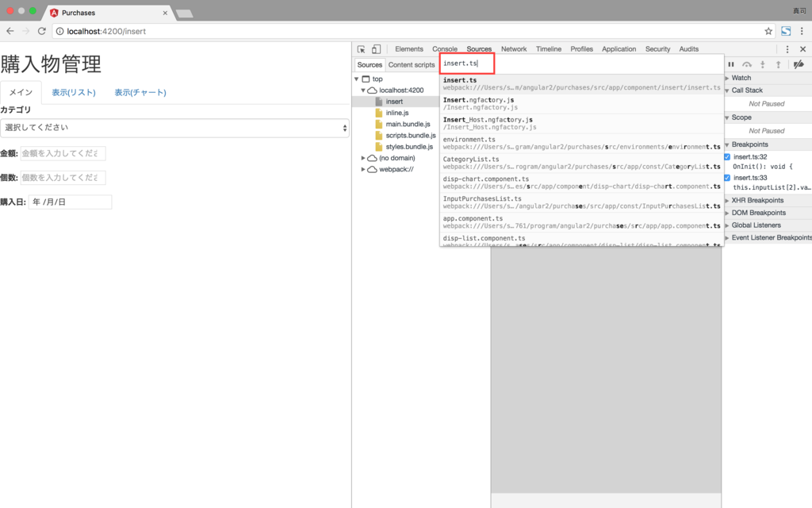Screen dimensions: 812x508
Task: Choose CategoryList.ts search result
Action: click(x=581, y=163)
